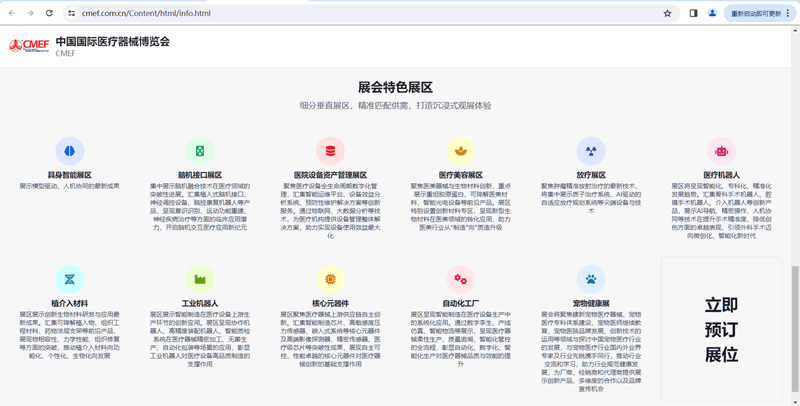
Task: Click the 核心元器件 chip icon
Action: [330, 279]
